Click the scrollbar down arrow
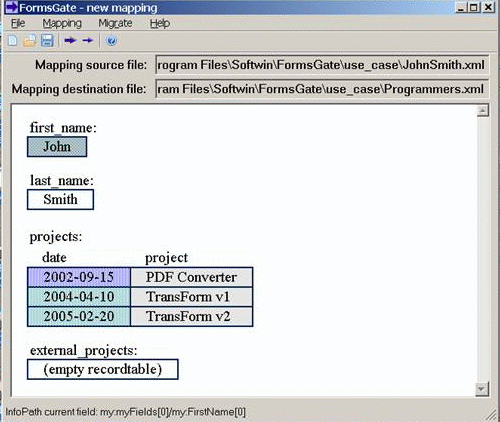 [482, 389]
